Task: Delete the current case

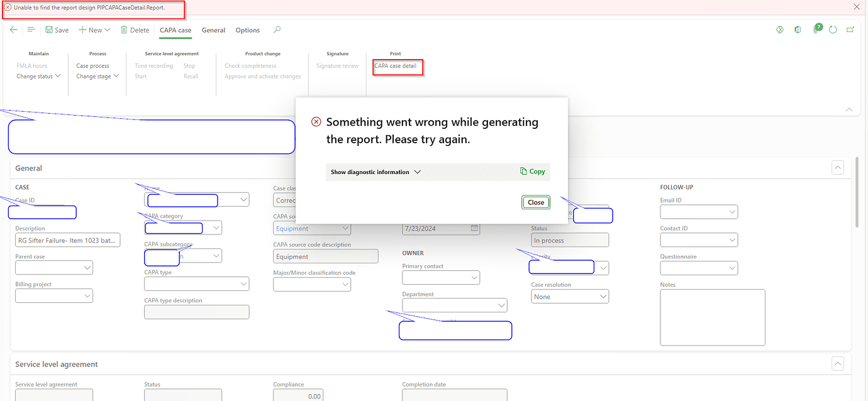Action: click(135, 30)
